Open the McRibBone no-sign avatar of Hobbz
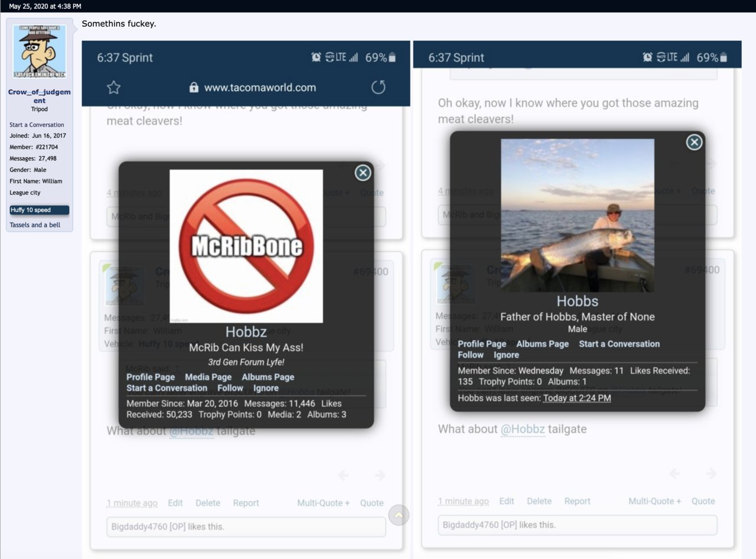Image resolution: width=756 pixels, height=559 pixels. (246, 246)
